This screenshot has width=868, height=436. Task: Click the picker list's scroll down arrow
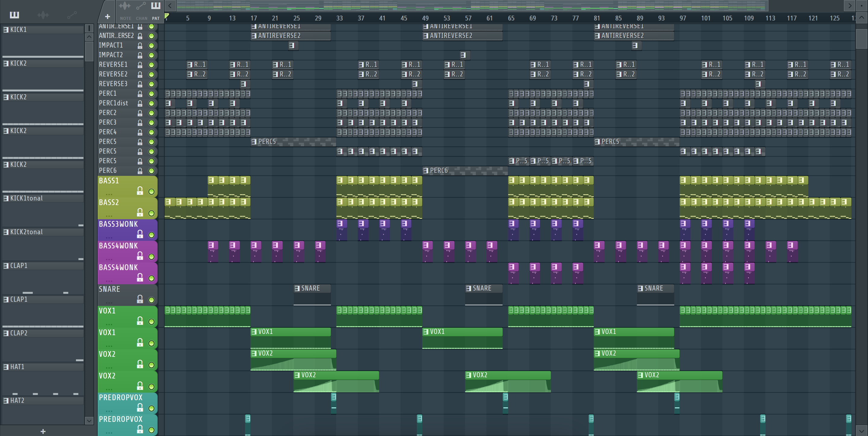(x=89, y=420)
